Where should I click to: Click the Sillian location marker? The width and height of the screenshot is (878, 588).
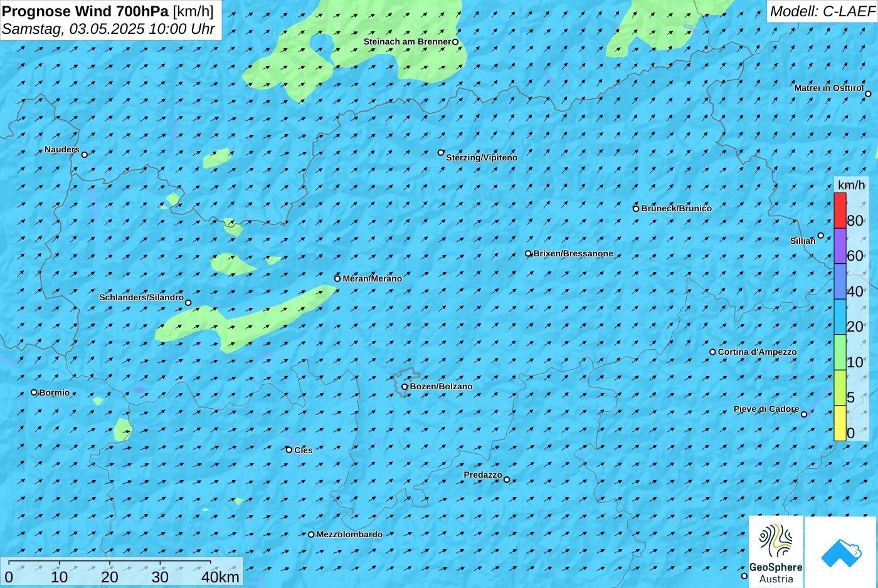(x=820, y=236)
